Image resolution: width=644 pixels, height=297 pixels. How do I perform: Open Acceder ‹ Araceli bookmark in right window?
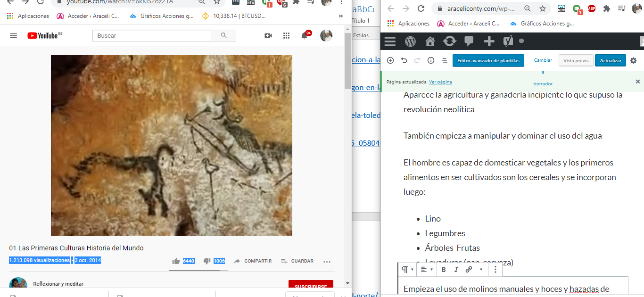click(x=468, y=24)
